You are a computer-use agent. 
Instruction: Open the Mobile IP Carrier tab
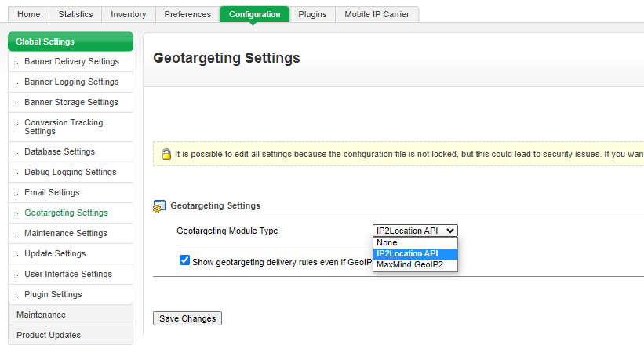click(377, 14)
